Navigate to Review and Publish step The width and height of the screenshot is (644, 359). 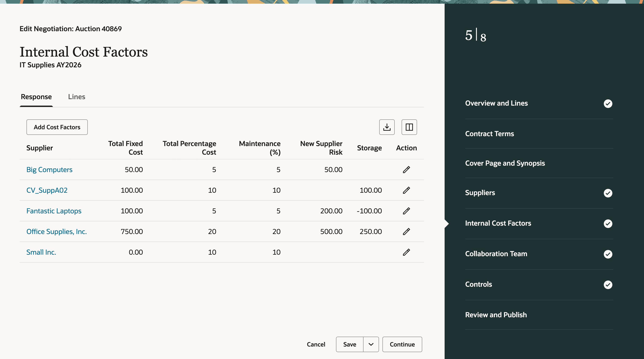(496, 315)
